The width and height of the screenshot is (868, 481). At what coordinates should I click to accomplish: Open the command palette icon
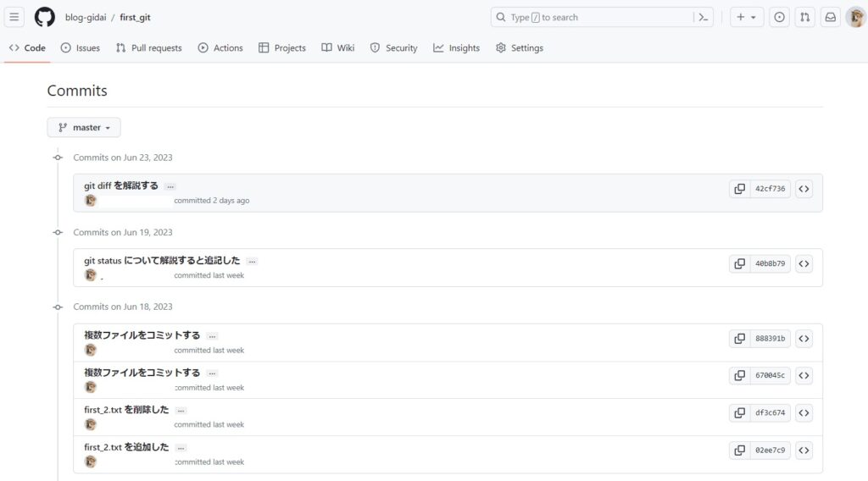coord(703,17)
